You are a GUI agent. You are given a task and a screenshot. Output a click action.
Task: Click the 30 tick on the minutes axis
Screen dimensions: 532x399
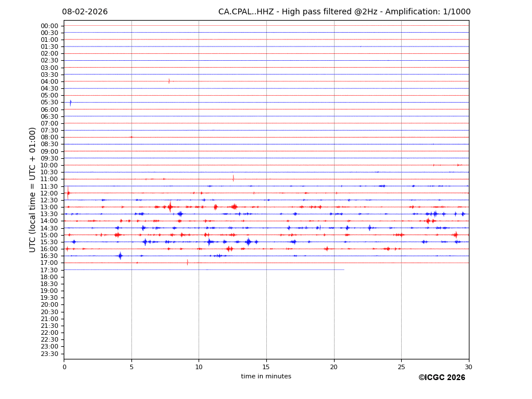(x=468, y=367)
